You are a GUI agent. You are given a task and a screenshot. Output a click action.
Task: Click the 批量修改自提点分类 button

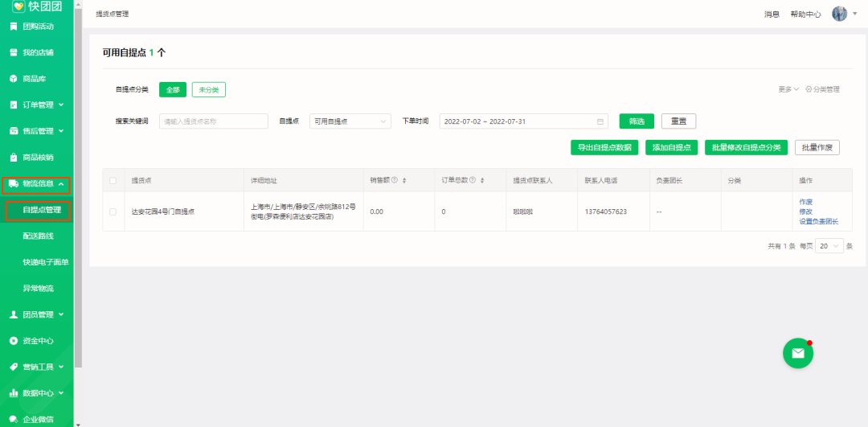coord(746,147)
